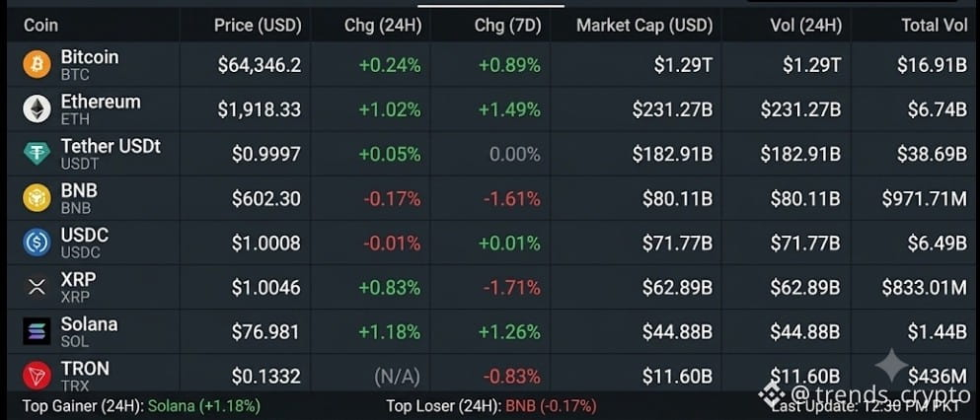This screenshot has width=980, height=420.
Task: Sort by the Total Vol column header
Action: point(935,26)
